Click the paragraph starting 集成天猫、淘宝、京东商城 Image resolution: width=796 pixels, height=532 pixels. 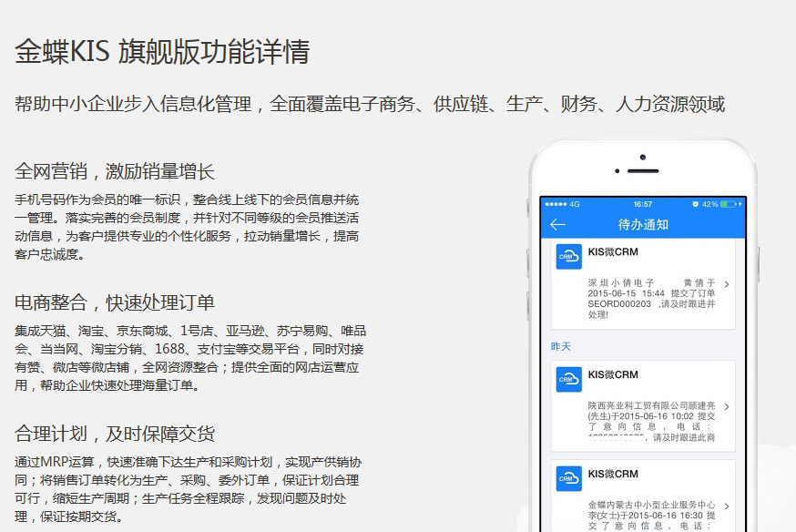click(x=189, y=358)
